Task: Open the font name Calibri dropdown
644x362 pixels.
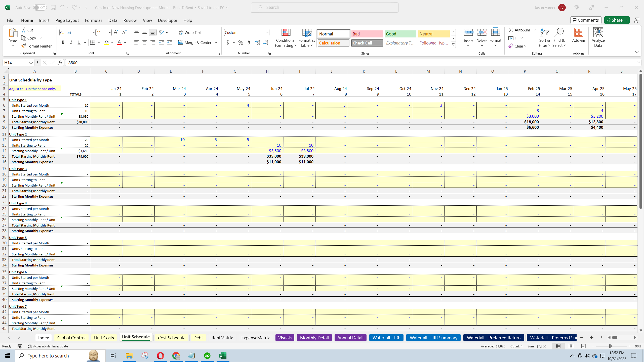Action: [x=93, y=32]
